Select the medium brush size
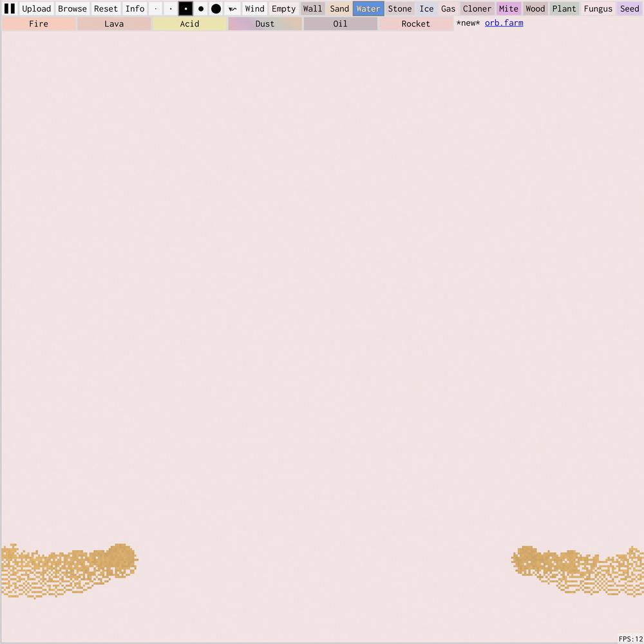The image size is (644, 644). 185,8
